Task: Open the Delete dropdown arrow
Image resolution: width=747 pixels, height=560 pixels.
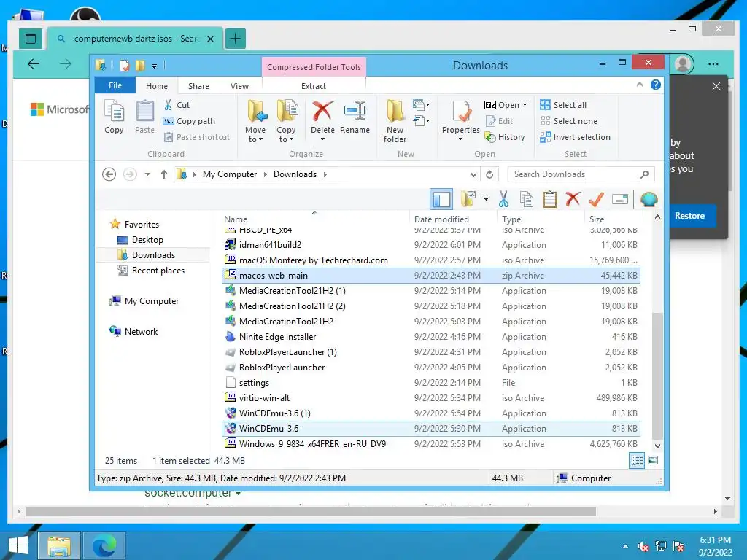Action: pos(322,139)
